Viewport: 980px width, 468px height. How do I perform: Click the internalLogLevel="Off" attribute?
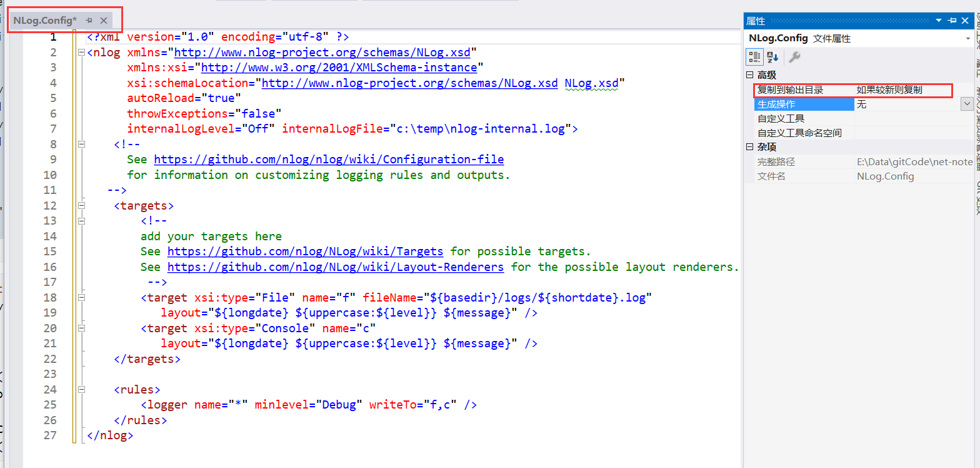[201, 129]
